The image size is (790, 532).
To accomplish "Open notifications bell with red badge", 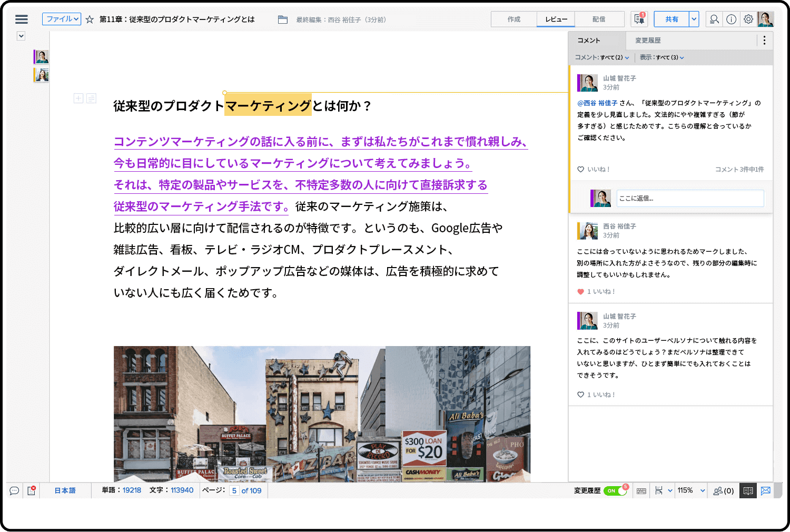I will [x=639, y=19].
